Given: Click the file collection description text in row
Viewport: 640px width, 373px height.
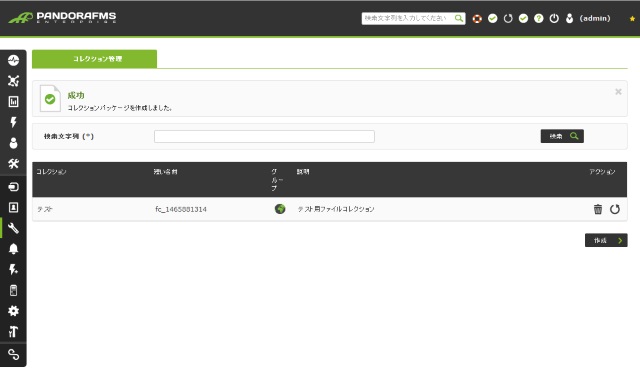Looking at the screenshot, I should click(336, 209).
